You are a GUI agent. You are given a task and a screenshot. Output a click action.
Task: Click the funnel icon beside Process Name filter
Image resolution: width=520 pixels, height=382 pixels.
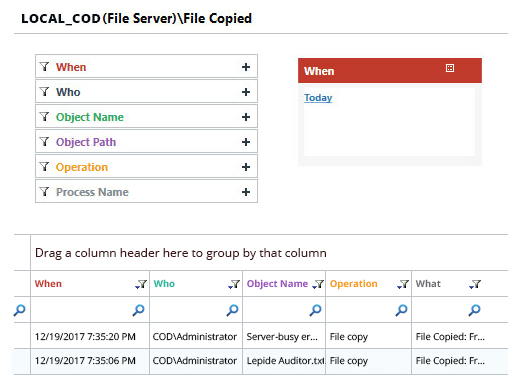(x=44, y=191)
